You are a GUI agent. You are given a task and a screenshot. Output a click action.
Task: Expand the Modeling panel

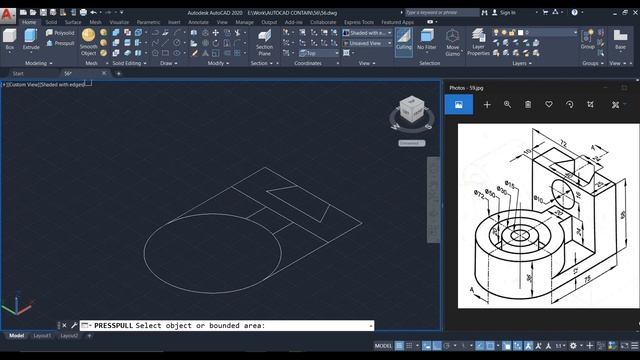[39, 63]
